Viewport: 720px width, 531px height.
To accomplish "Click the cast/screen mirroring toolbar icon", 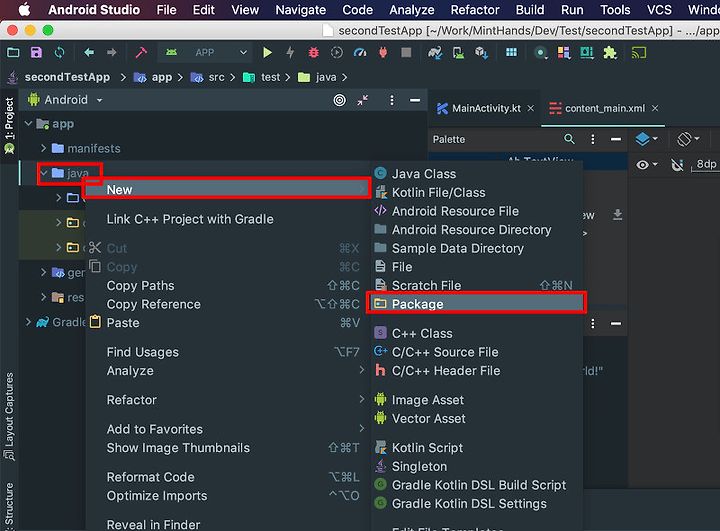I will [x=639, y=52].
